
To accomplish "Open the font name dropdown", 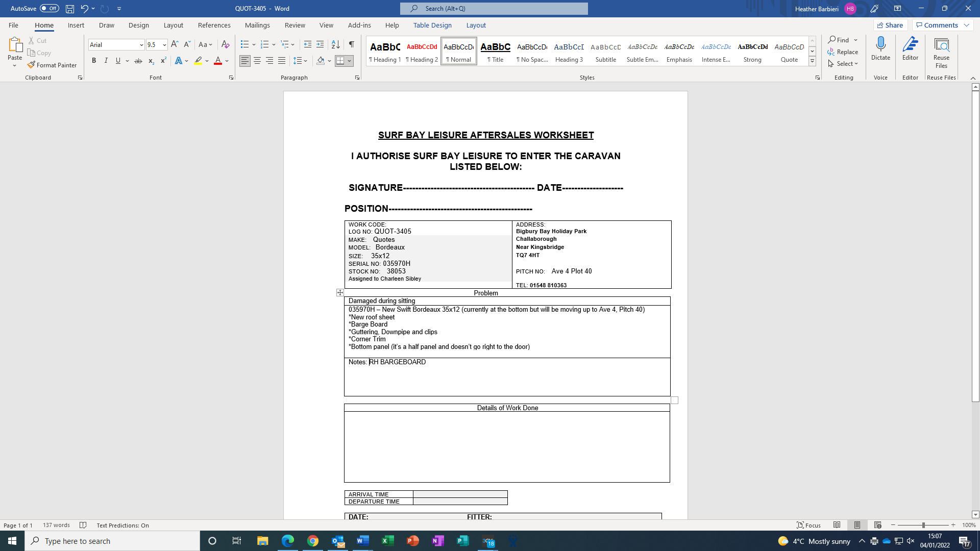I will pyautogui.click(x=141, y=45).
